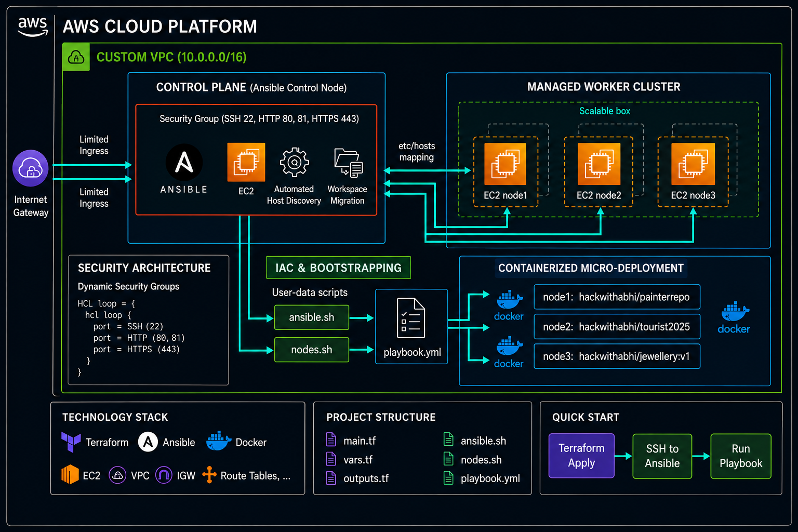The height and width of the screenshot is (532, 798).
Task: Select the Internet Gateway icon
Action: pos(31,168)
